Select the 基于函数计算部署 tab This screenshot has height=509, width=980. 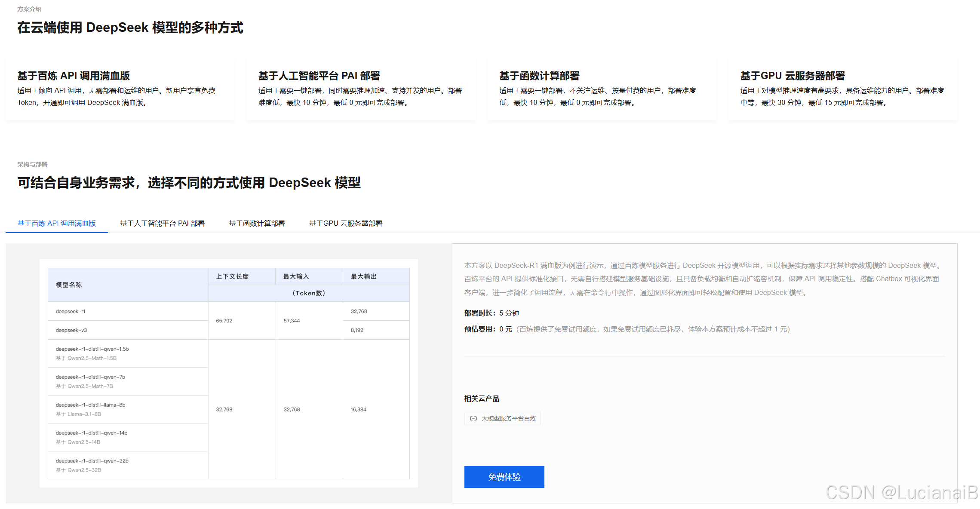(x=257, y=224)
